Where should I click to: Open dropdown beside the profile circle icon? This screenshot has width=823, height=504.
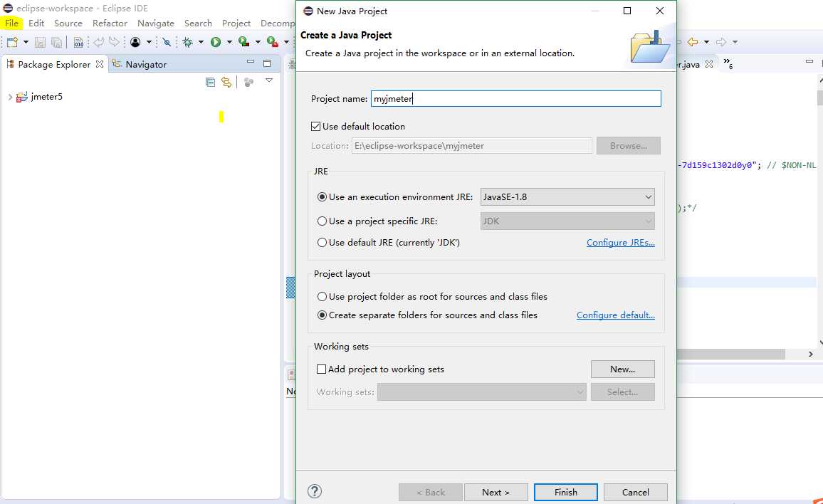[x=149, y=42]
